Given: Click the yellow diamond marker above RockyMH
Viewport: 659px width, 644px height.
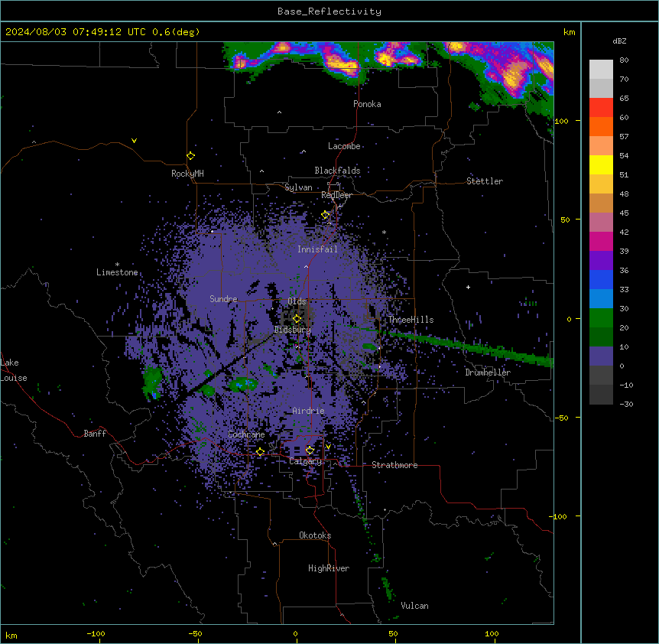Looking at the screenshot, I should 191,155.
